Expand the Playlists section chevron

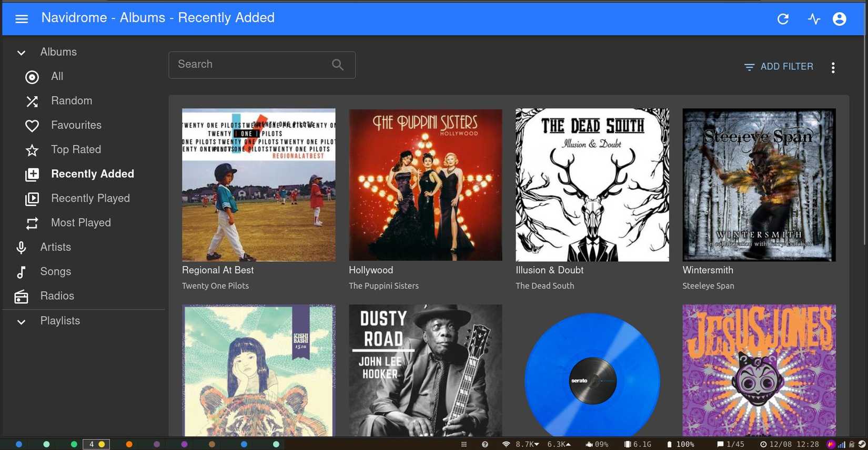click(x=21, y=321)
